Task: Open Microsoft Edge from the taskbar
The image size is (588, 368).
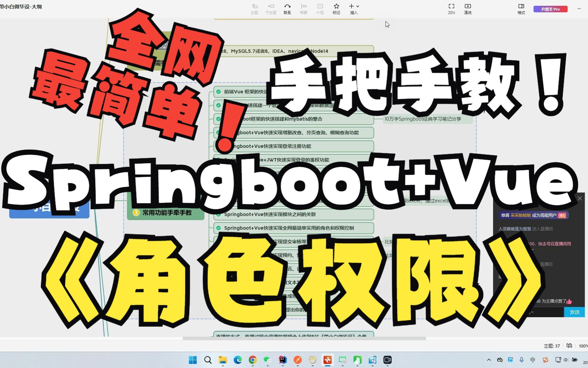Action: coord(238,360)
